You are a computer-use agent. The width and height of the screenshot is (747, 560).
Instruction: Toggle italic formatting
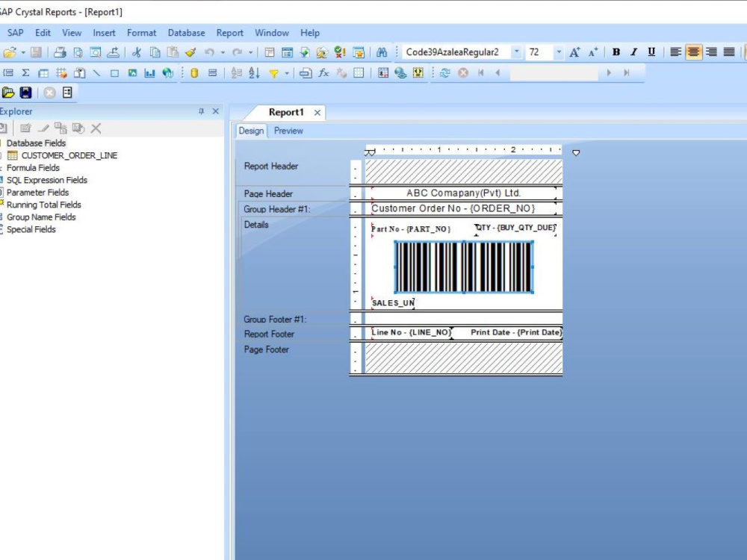[x=633, y=52]
